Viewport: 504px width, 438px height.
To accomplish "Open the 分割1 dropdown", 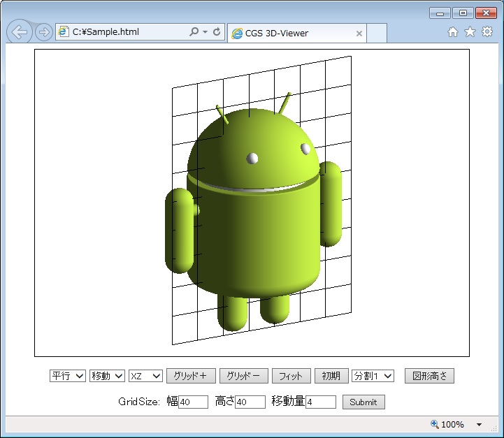I will click(373, 376).
